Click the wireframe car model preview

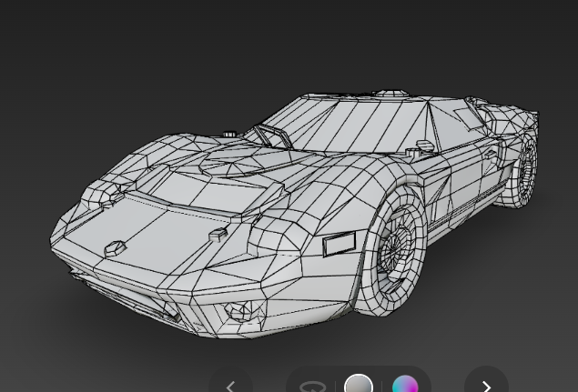[x=294, y=214]
